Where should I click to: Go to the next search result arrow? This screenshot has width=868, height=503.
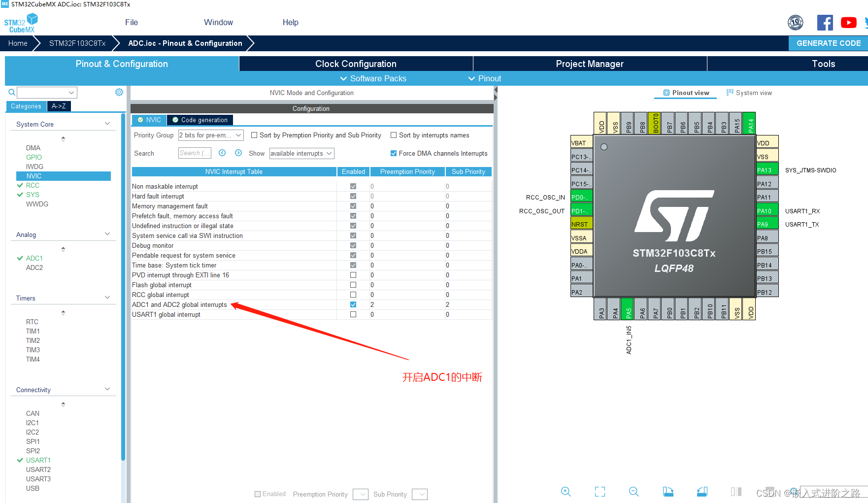coord(238,153)
